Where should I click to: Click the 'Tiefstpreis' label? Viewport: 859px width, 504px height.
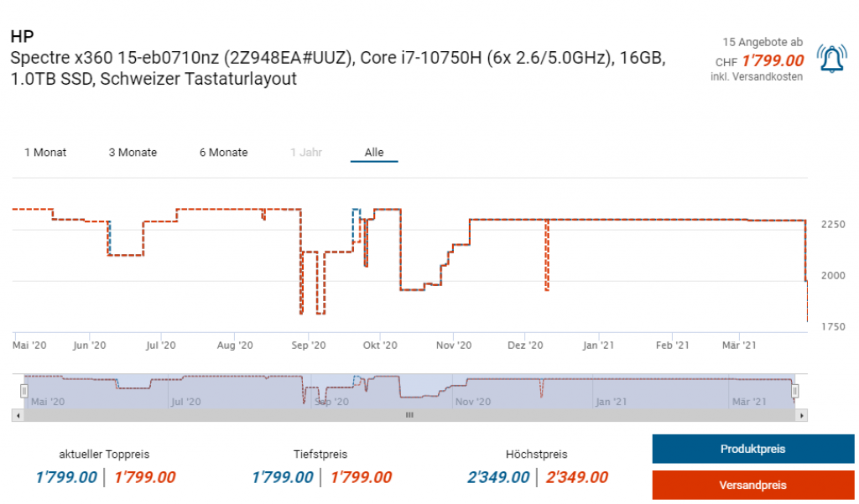tap(320, 455)
